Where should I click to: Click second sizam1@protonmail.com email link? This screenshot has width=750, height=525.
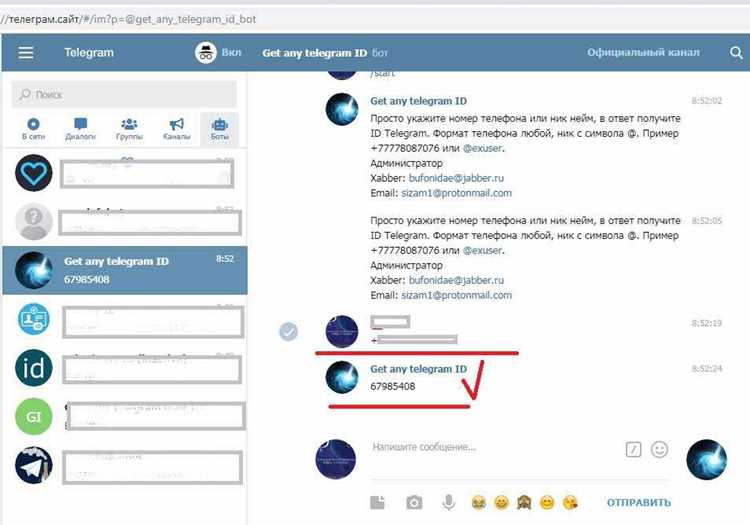456,295
